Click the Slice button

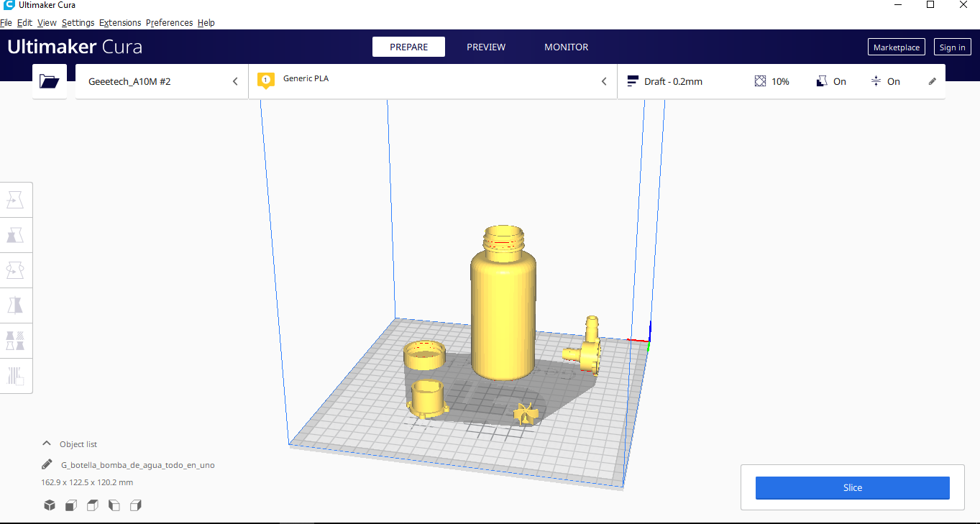[852, 487]
